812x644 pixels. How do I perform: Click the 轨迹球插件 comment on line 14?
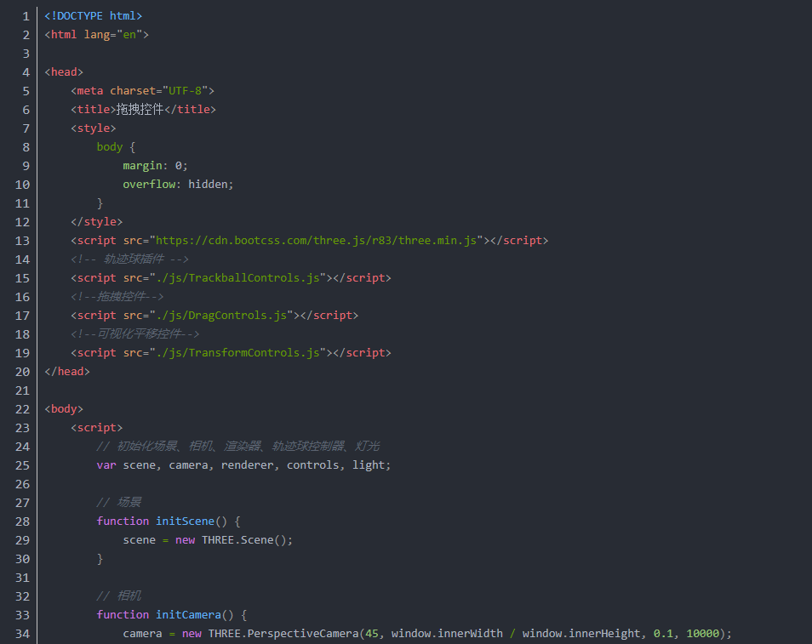[129, 259]
